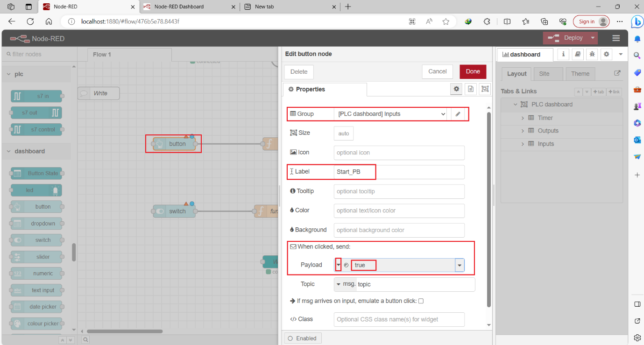The width and height of the screenshot is (644, 345).
Task: Add a new tab with the +tab button
Action: coord(599,92)
